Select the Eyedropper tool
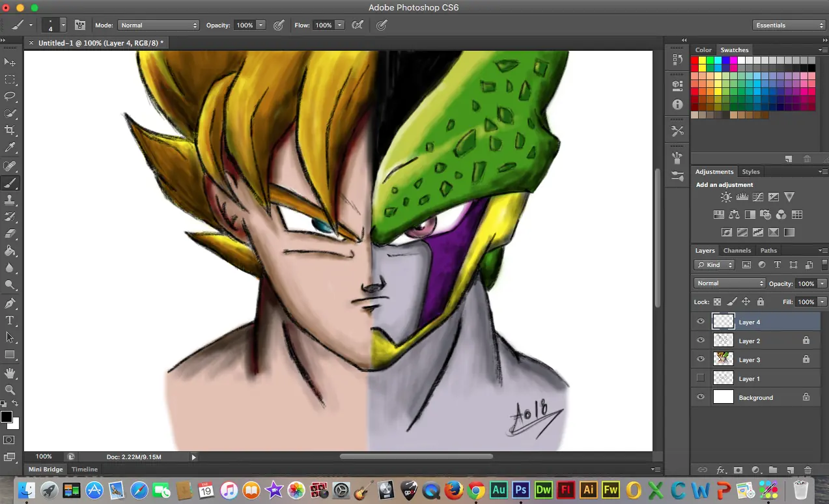Image resolution: width=829 pixels, height=504 pixels. [10, 148]
